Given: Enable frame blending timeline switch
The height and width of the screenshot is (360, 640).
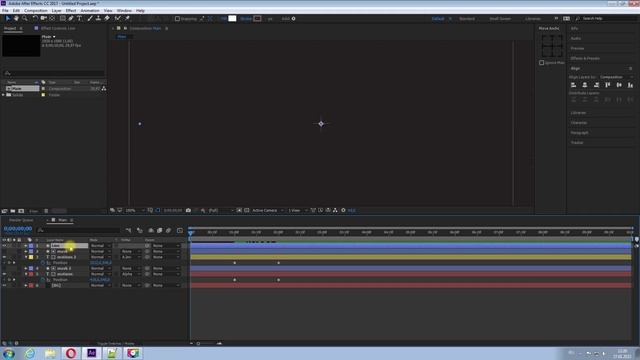Looking at the screenshot, I should click(160, 231).
